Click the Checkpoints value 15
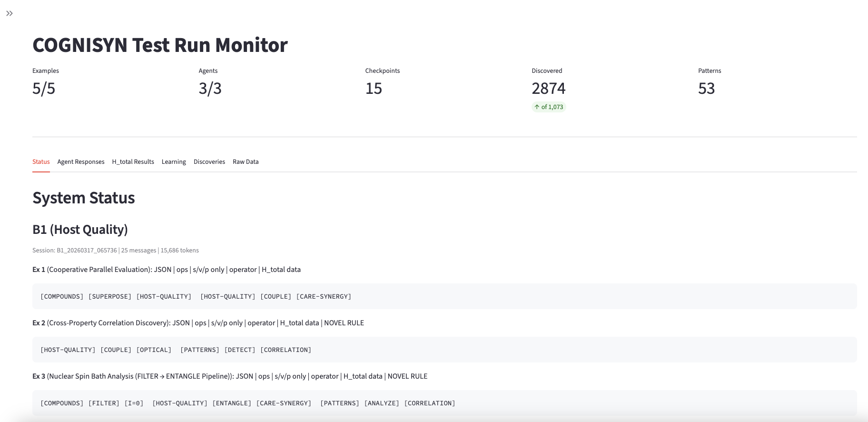868x422 pixels. 374,88
